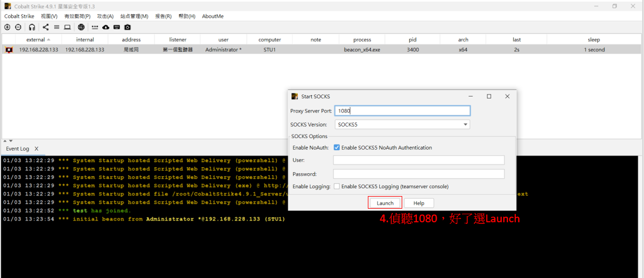
Task: Click the Password input field
Action: (419, 174)
